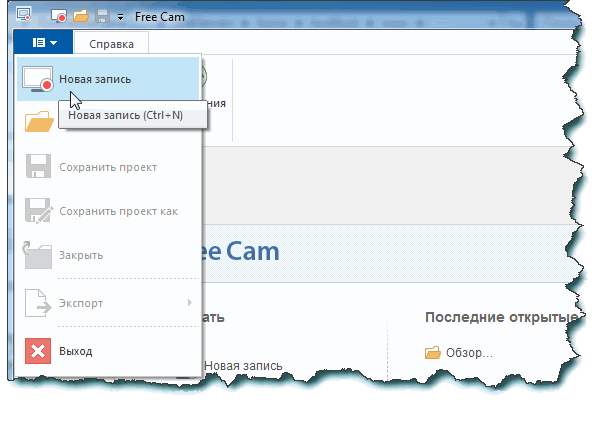Click the folder icon beside Закрыть

(37, 255)
